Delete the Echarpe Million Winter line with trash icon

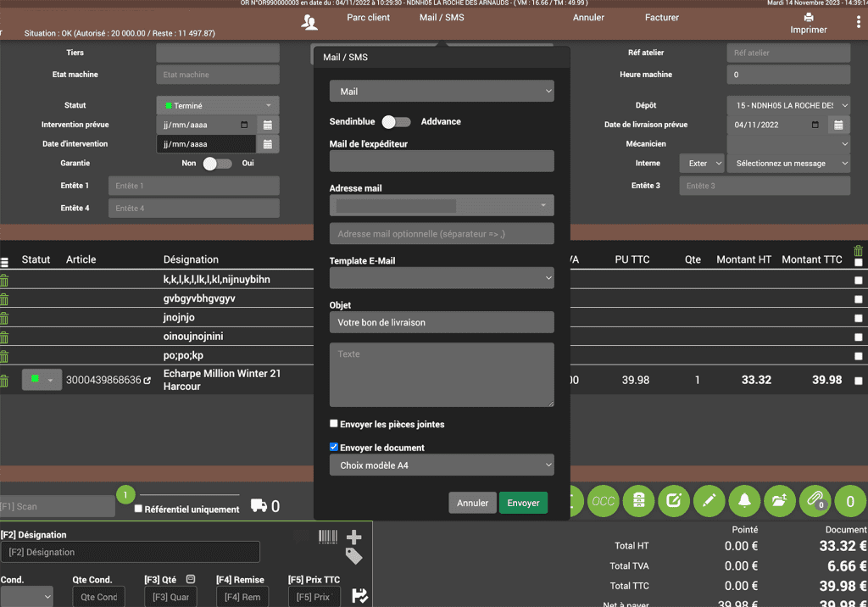coord(4,381)
